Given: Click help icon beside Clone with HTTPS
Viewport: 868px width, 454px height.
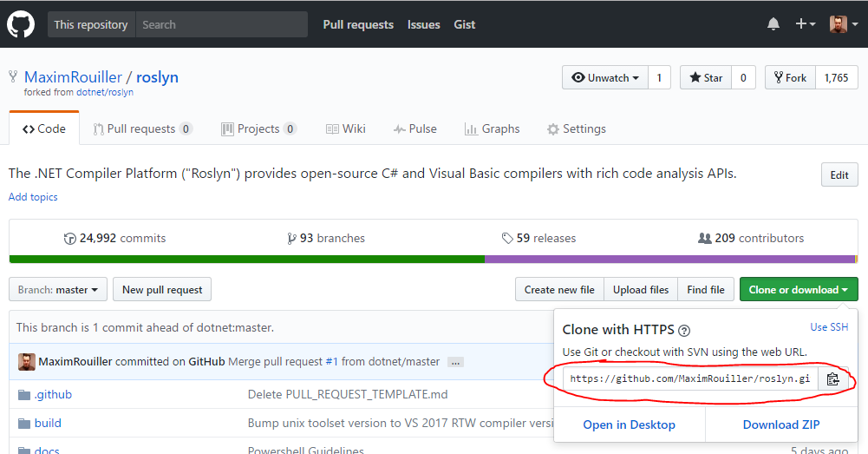Looking at the screenshot, I should click(x=684, y=331).
